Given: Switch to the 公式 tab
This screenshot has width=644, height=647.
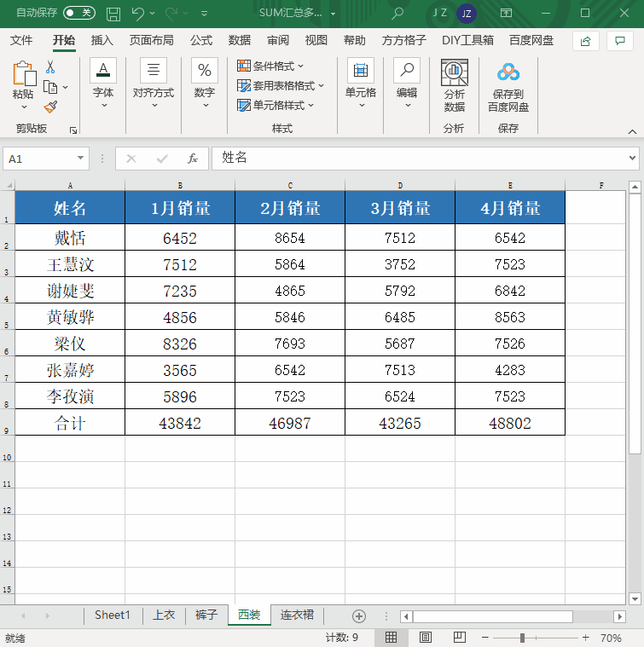Looking at the screenshot, I should click(201, 40).
